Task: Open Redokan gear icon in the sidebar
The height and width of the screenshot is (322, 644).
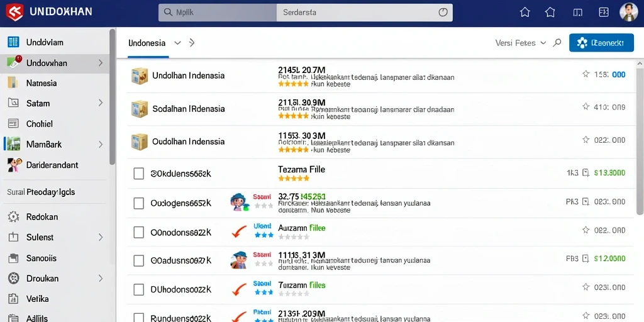Action: pyautogui.click(x=14, y=217)
